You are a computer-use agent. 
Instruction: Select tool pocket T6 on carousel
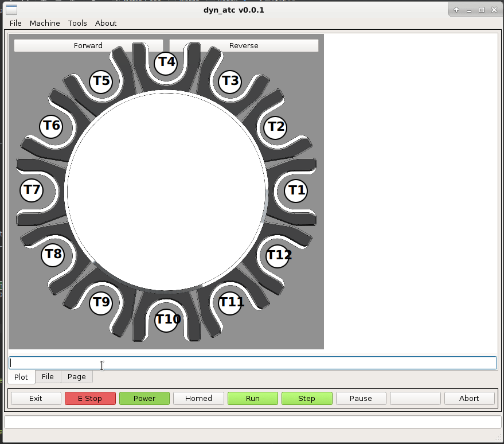[x=51, y=126]
